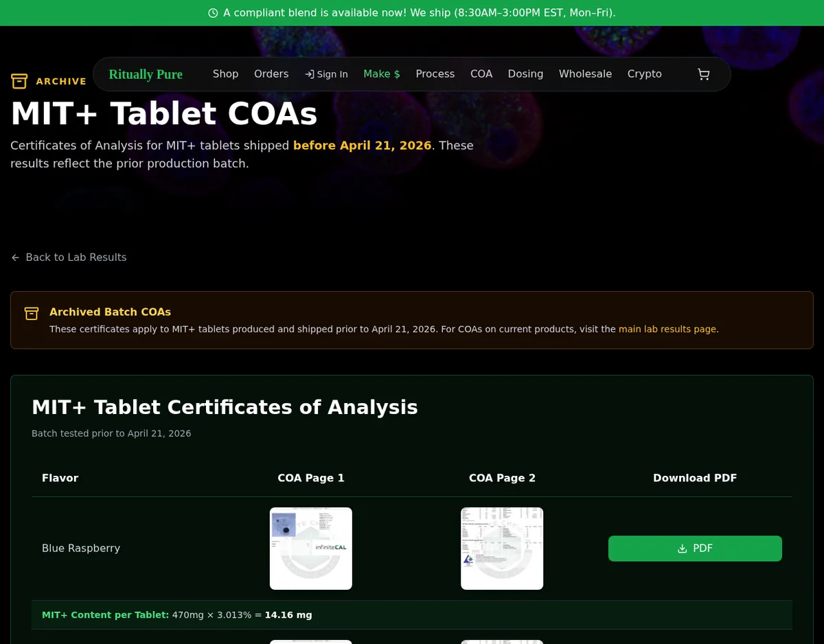
Task: Open the shopping cart icon
Action: tap(703, 74)
